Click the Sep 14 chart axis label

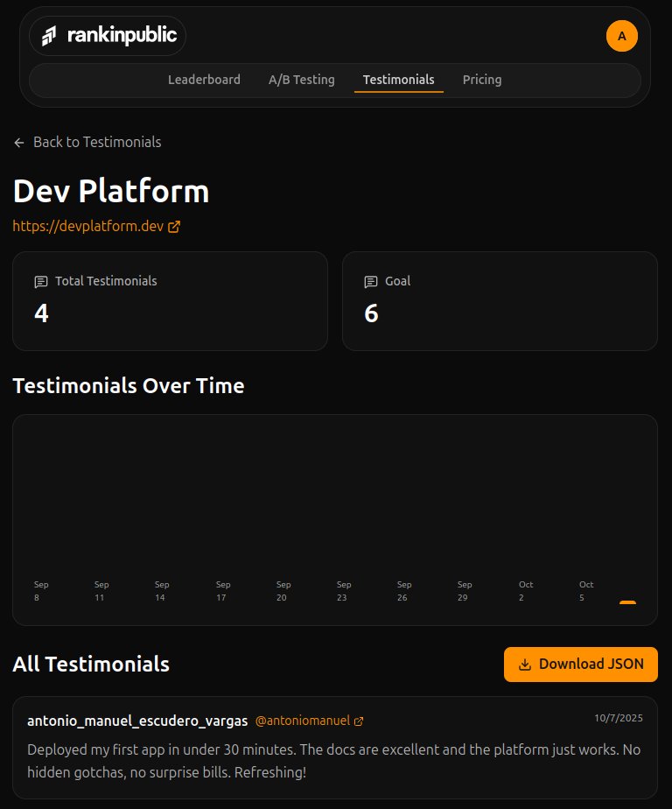(161, 591)
